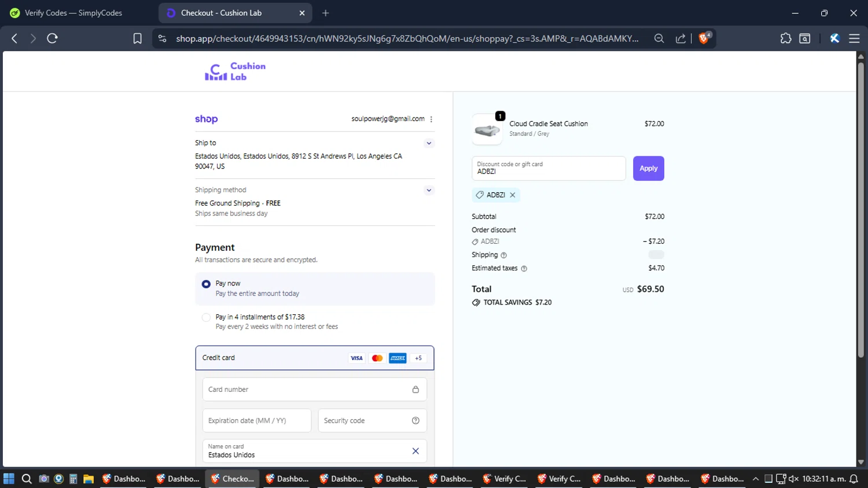Expand the Ship to section
Viewport: 868px width, 488px height.
[x=429, y=143]
